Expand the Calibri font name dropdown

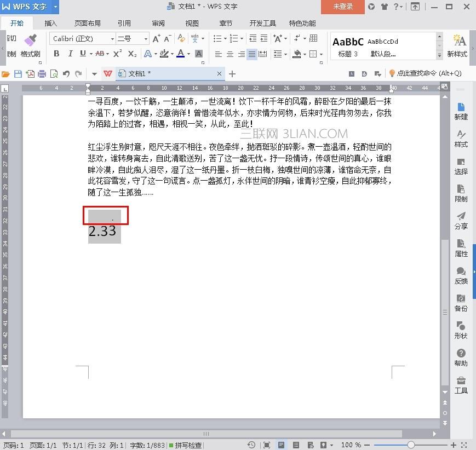pos(112,39)
